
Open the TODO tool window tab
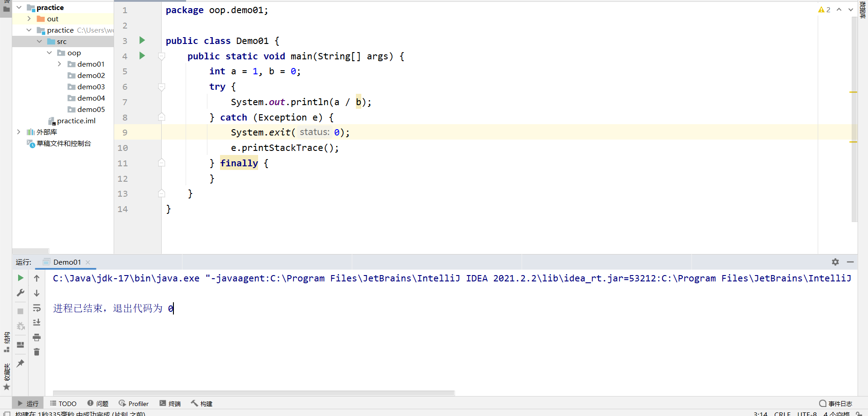tap(63, 403)
